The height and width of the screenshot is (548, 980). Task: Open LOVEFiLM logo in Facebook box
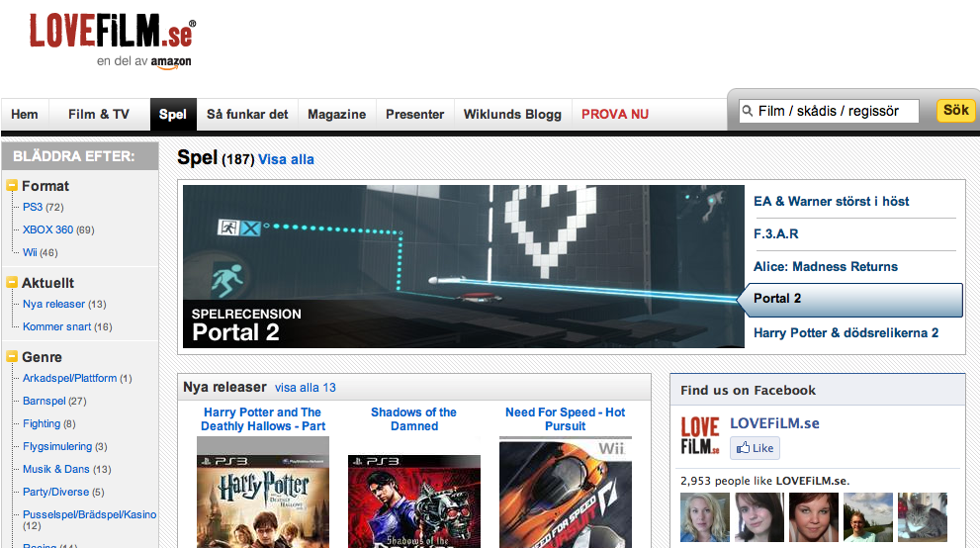[x=700, y=435]
